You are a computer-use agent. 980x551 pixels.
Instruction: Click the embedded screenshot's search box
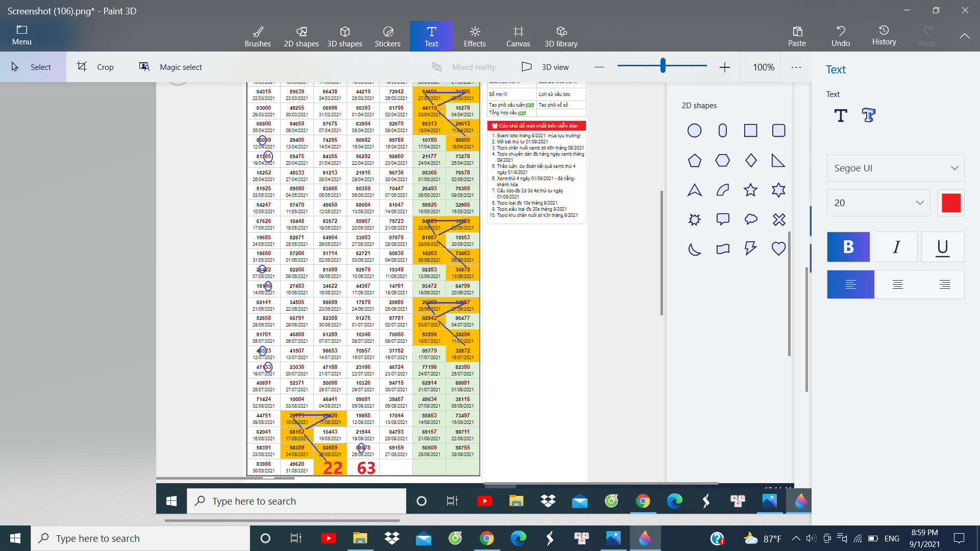[x=297, y=501]
